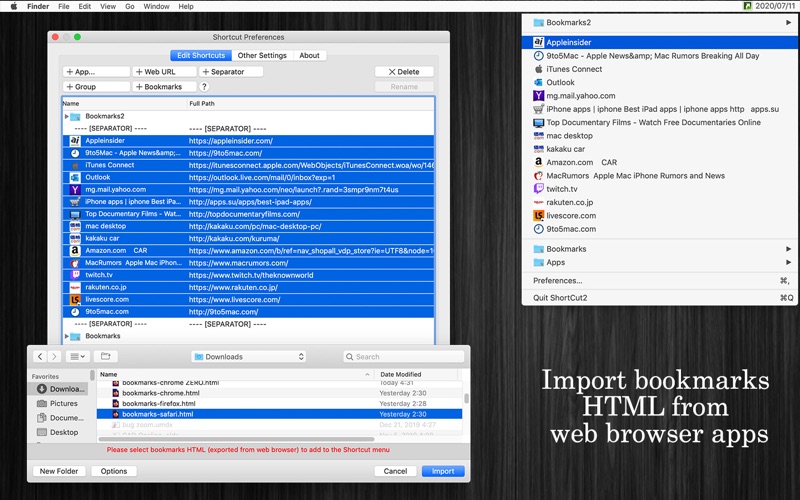Open Bookmarks submenu in dropdown menu
Viewport: 800px width, 500px height.
pyautogui.click(x=661, y=249)
